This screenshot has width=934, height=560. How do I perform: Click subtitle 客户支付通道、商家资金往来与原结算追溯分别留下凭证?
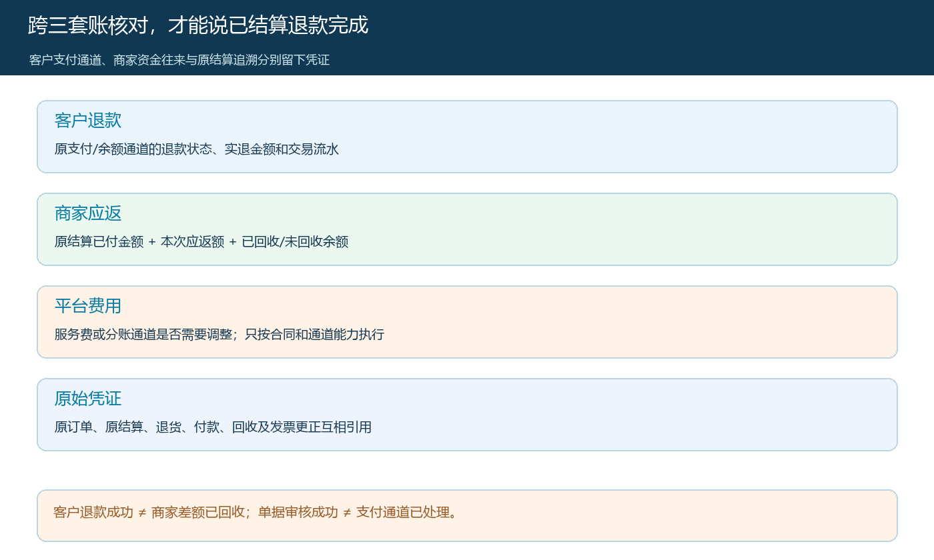point(179,60)
